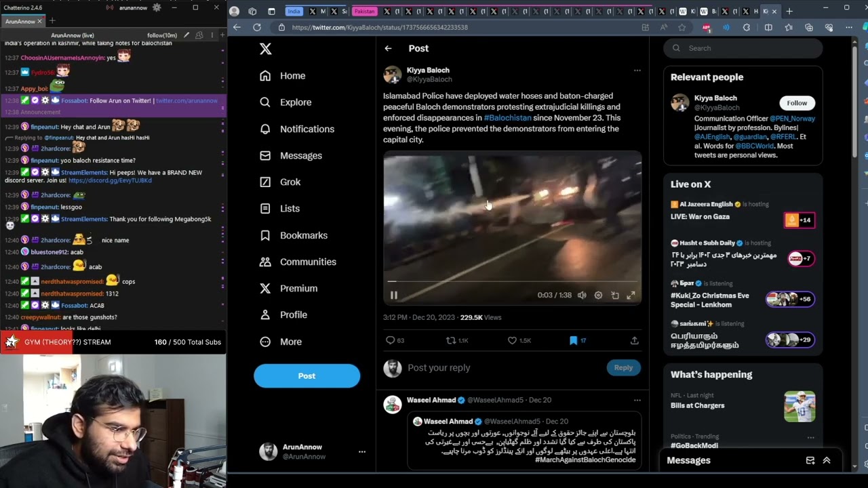Open Communities in X sidebar

tap(298, 262)
